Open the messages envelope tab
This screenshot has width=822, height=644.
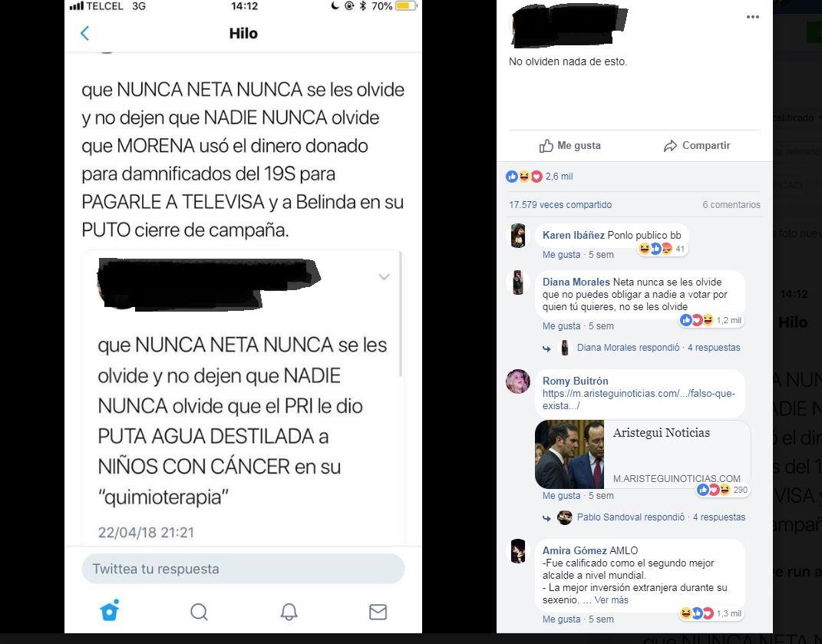378,612
